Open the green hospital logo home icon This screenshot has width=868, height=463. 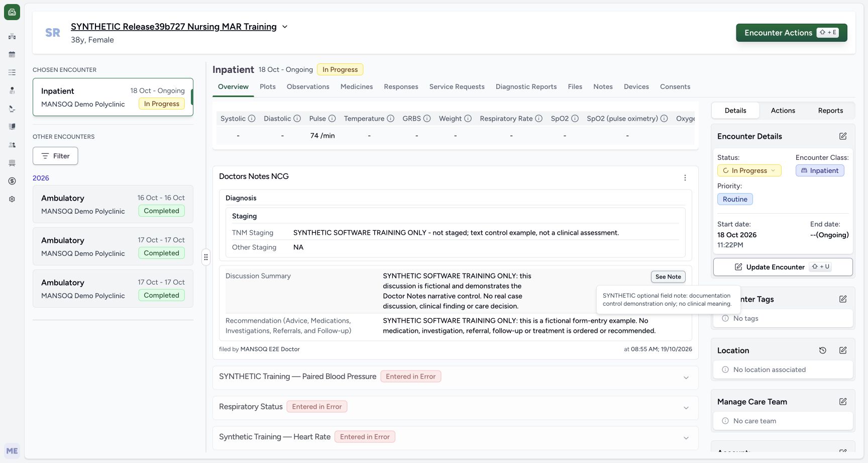coord(12,12)
